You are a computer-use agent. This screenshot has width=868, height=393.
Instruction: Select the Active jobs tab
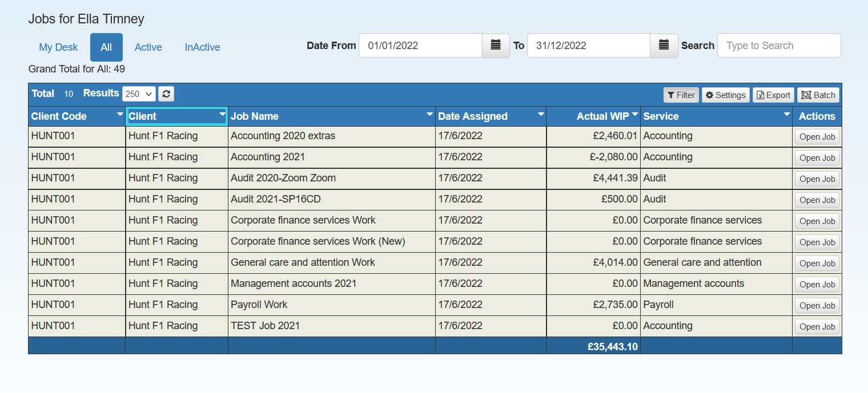148,47
